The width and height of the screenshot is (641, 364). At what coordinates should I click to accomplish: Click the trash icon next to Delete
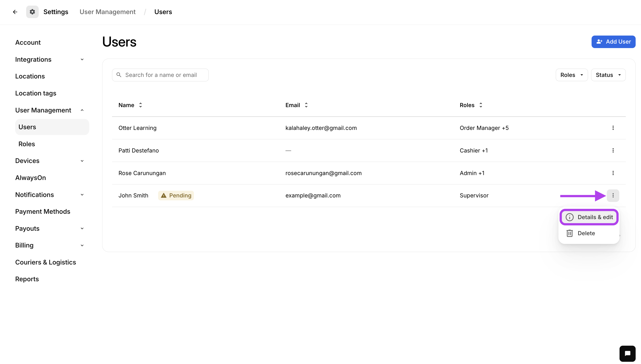pos(570,233)
